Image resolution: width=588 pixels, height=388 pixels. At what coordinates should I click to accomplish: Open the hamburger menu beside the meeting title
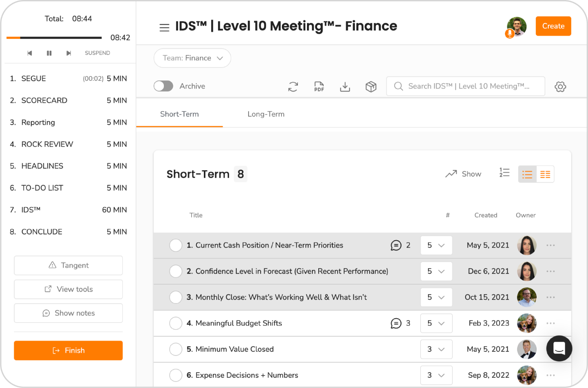tap(164, 27)
